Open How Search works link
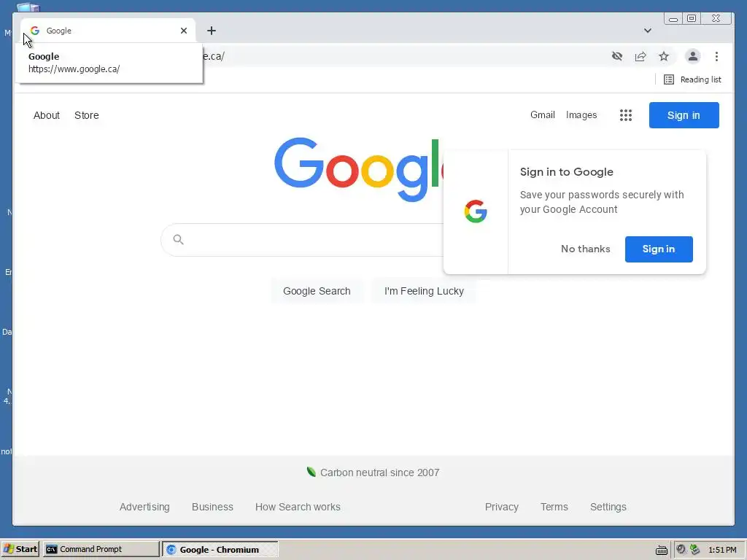The width and height of the screenshot is (747, 560). (298, 507)
